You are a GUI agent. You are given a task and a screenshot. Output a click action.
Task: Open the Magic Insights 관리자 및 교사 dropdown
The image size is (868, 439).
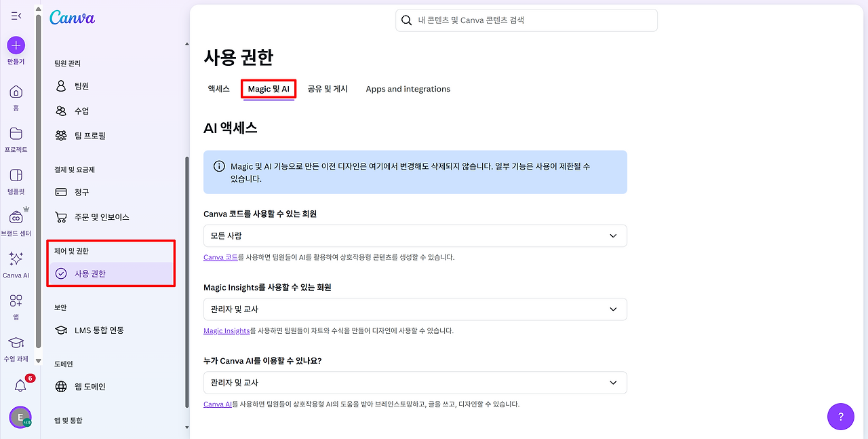click(x=415, y=309)
